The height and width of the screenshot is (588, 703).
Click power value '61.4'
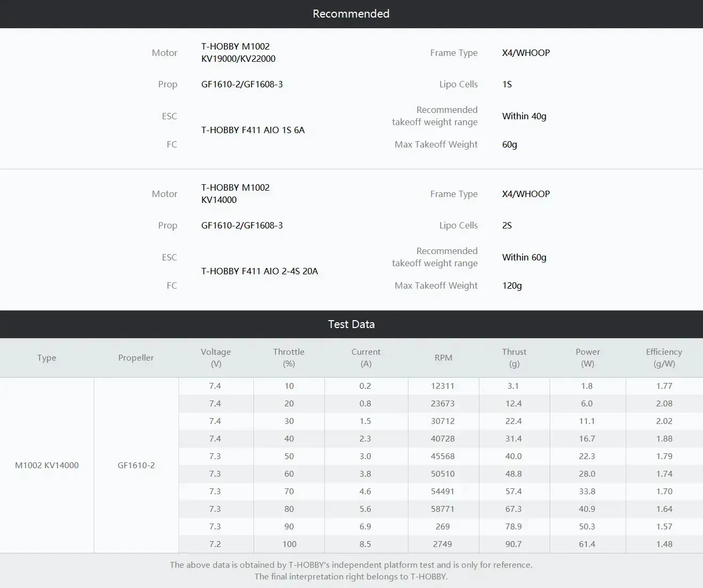587,544
